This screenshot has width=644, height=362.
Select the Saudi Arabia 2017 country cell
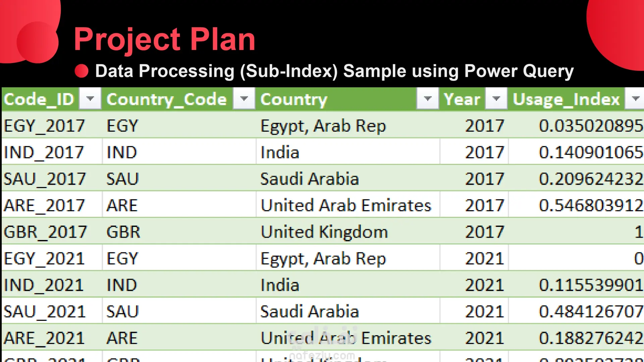(x=348, y=178)
